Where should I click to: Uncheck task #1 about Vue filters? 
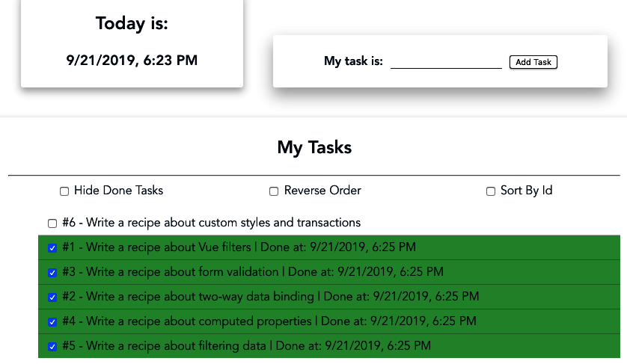pos(52,248)
